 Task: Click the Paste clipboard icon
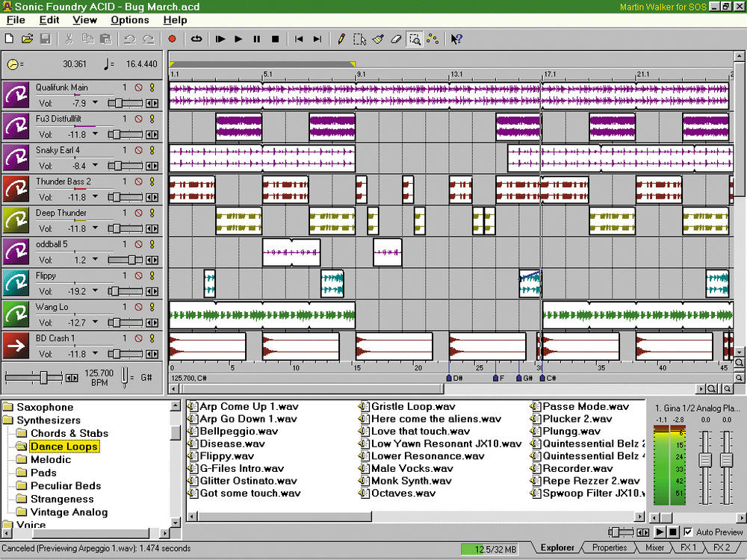106,39
